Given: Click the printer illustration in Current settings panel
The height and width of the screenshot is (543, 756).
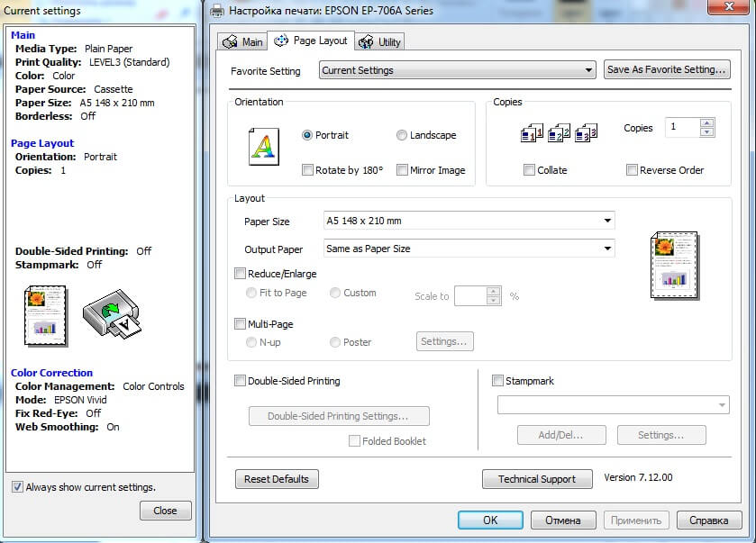Looking at the screenshot, I should (112, 313).
